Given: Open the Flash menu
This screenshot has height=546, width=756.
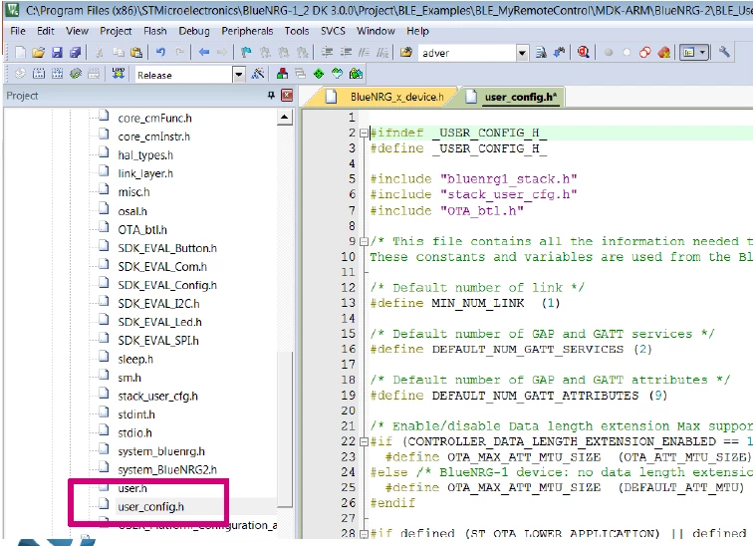Looking at the screenshot, I should coord(154,31).
